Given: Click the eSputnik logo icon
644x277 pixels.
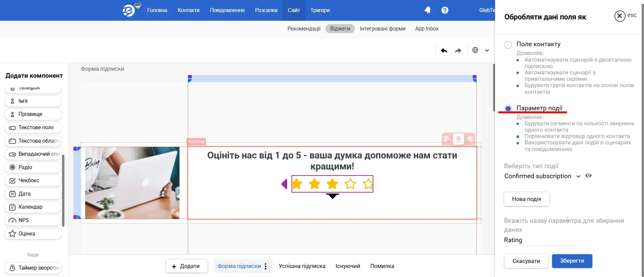Looking at the screenshot, I should (x=129, y=10).
